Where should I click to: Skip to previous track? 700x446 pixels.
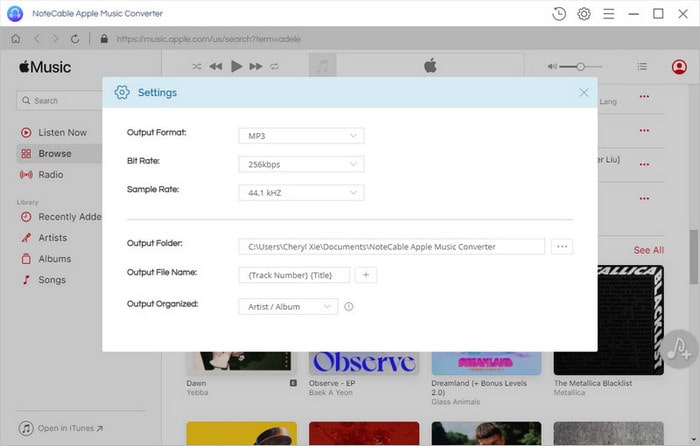pos(216,67)
